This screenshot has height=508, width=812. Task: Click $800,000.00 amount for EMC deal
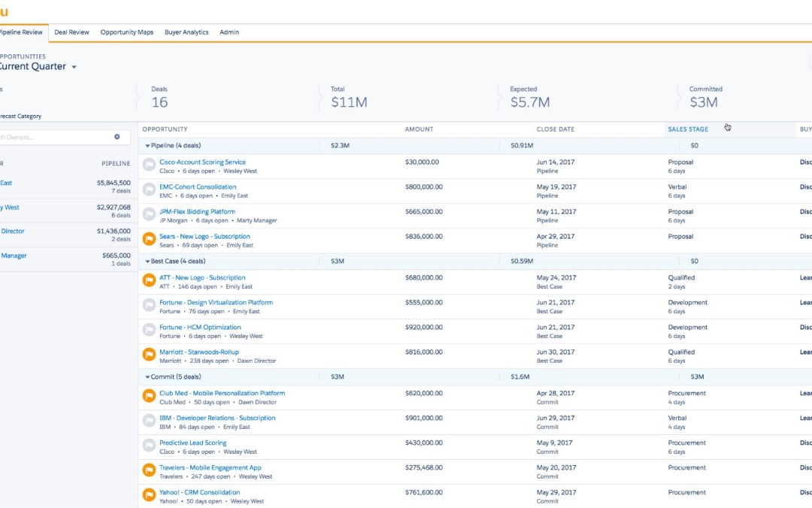click(423, 187)
